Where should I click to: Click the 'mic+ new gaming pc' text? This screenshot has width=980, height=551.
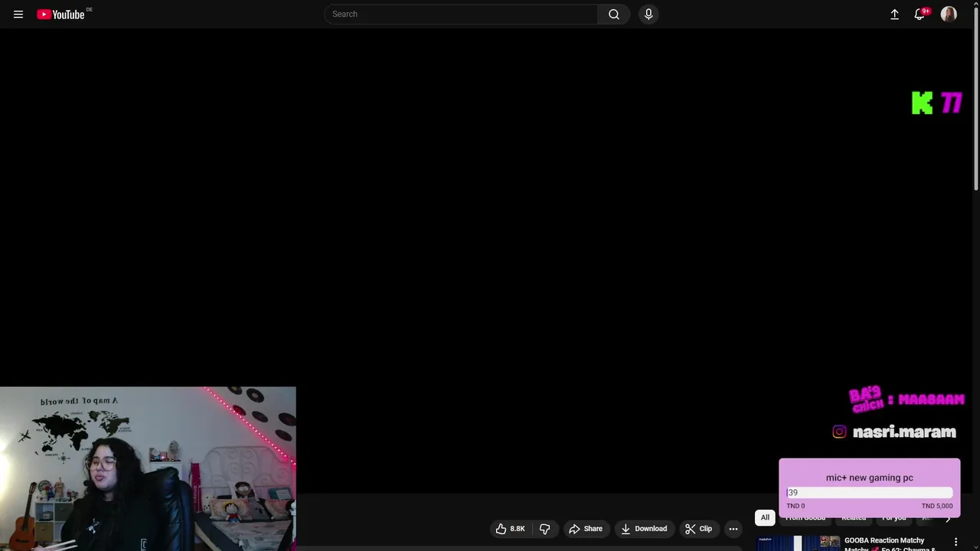coord(870,478)
